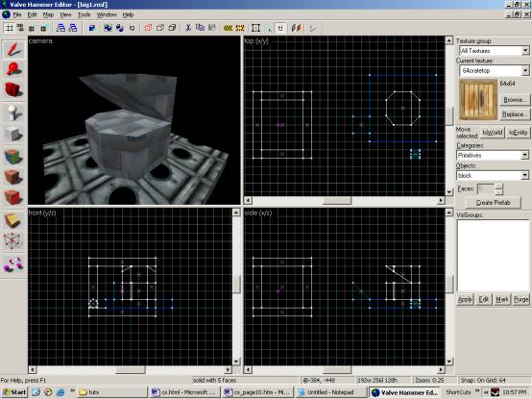Click the 64cratetop texture preview swatch

pyautogui.click(x=478, y=100)
